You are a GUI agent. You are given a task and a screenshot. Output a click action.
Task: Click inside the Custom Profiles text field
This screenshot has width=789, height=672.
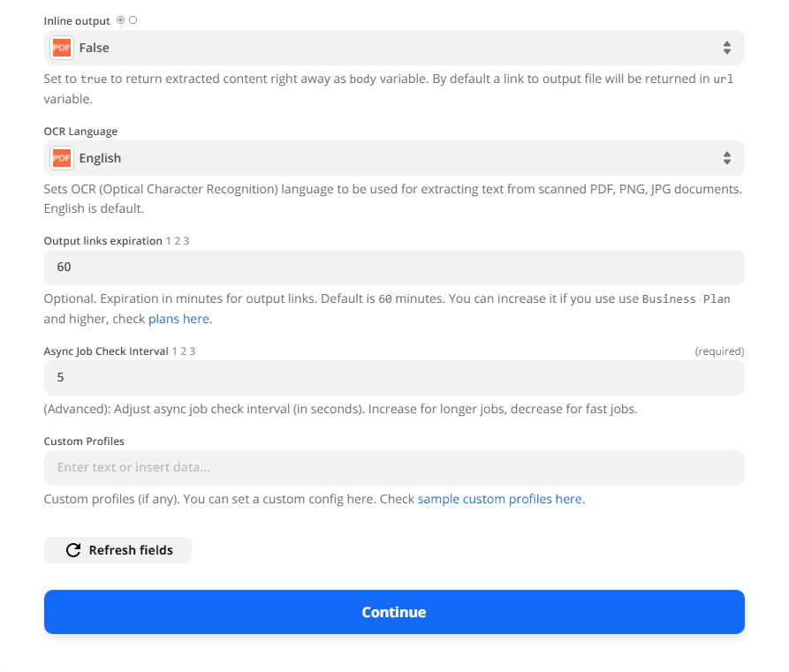pyautogui.click(x=393, y=467)
